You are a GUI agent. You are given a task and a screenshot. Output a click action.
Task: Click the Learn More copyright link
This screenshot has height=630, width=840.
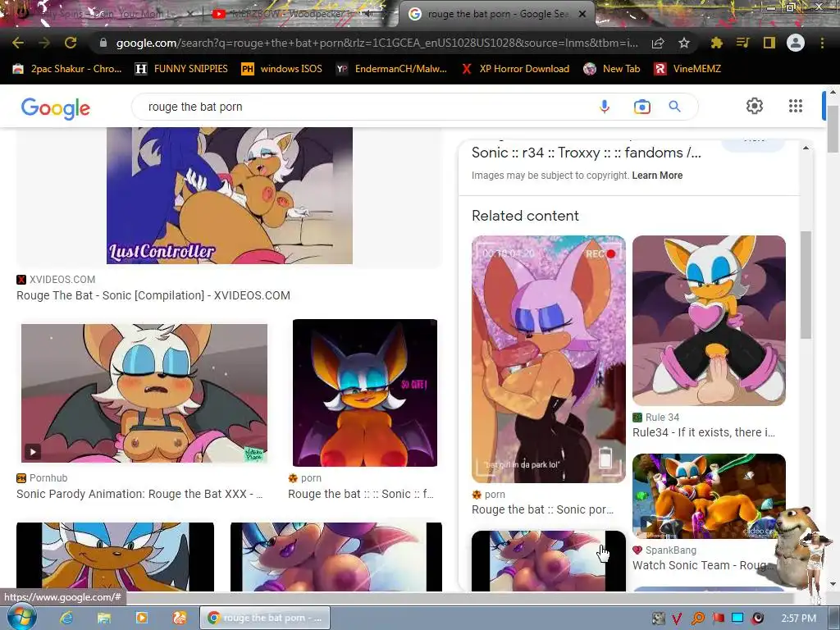[x=657, y=176]
